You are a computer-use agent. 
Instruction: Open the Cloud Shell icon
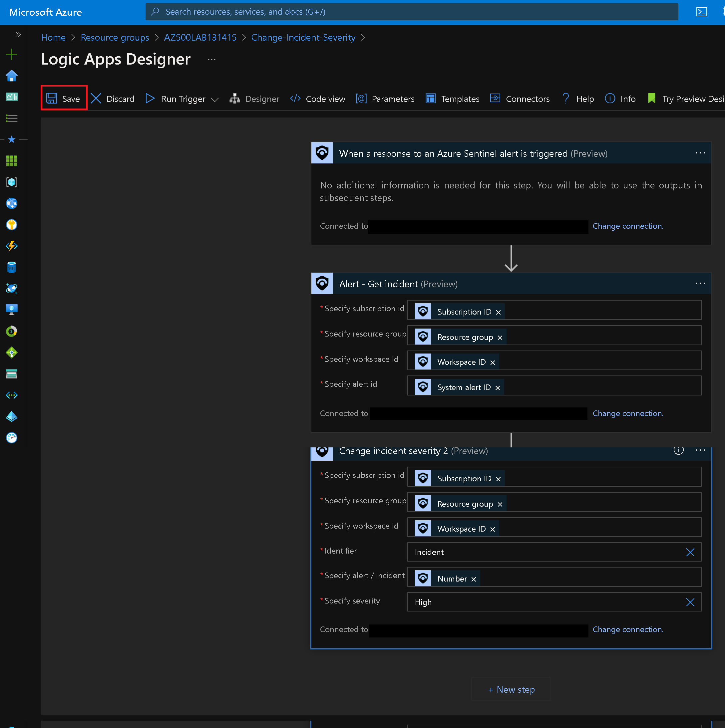point(701,12)
